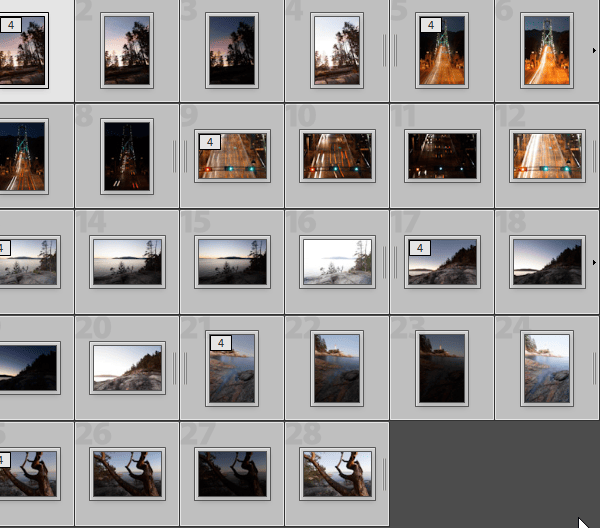This screenshot has height=528, width=600.
Task: Click the stack count badge on thumbnail 21
Action: 221,343
